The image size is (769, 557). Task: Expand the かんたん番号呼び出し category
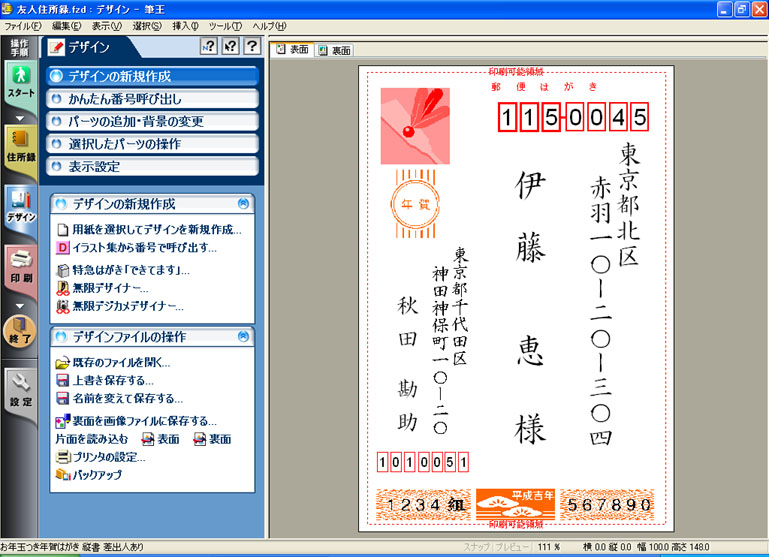coord(153,98)
